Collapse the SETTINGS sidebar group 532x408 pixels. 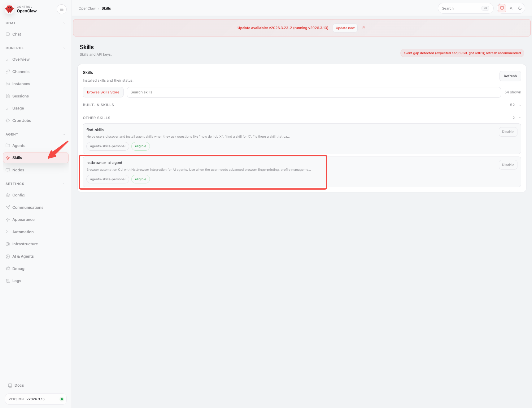click(64, 183)
